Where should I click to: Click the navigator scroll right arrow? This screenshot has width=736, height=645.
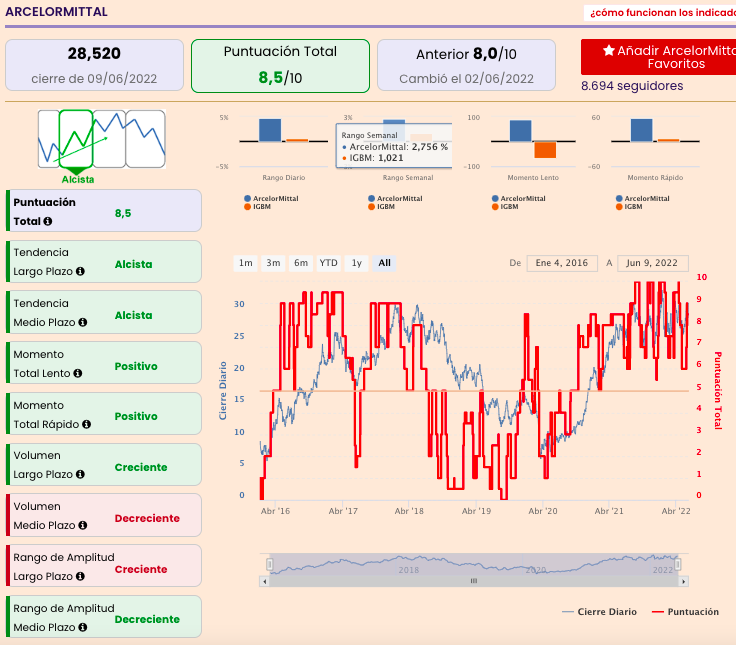coord(683,582)
